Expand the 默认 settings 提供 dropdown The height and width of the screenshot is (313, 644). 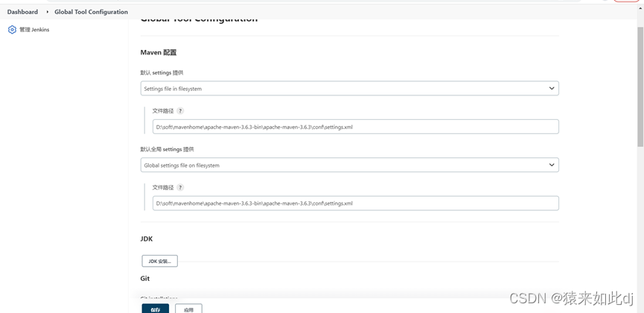349,89
